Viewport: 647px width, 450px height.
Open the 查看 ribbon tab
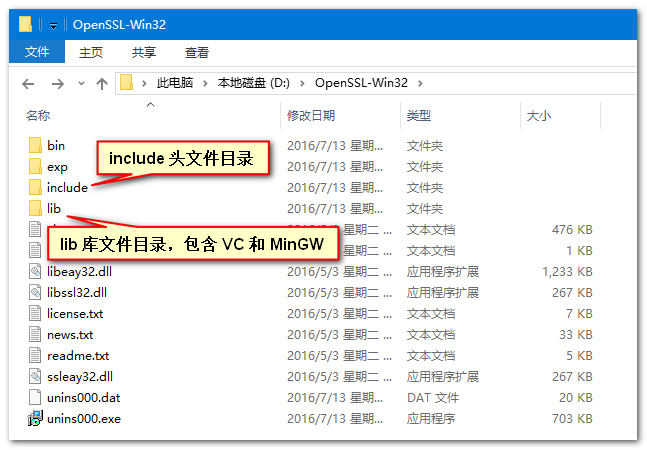click(x=196, y=52)
